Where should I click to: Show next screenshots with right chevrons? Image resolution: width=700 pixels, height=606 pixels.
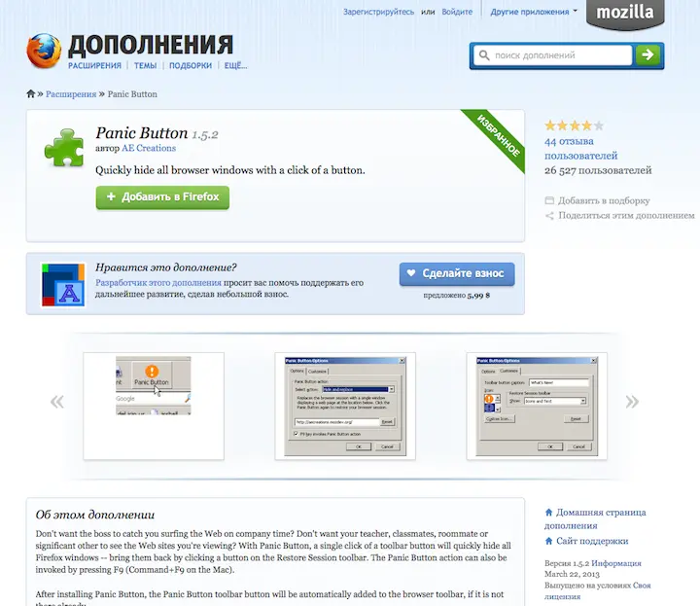point(632,402)
